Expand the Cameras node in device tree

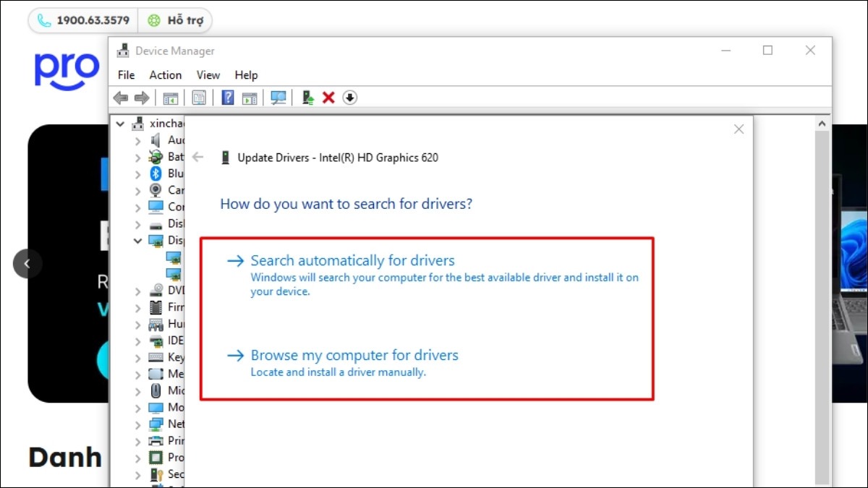click(137, 191)
